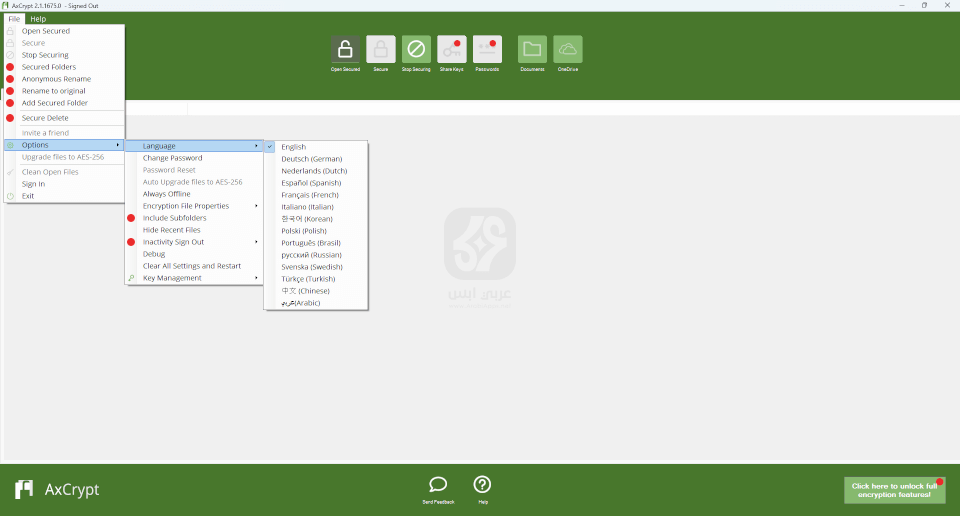Choose Sign In from the File menu
This screenshot has height=516, width=960.
33,184
